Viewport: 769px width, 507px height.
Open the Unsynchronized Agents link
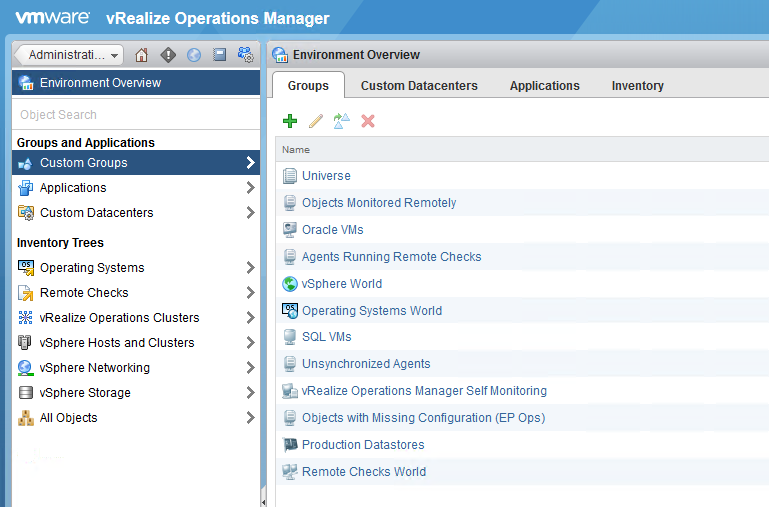(366, 364)
